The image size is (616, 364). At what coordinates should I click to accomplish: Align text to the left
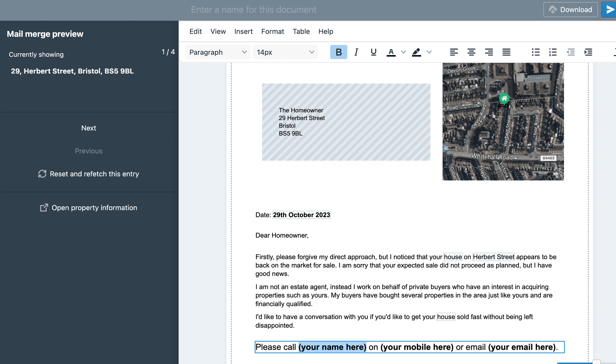[x=454, y=52]
